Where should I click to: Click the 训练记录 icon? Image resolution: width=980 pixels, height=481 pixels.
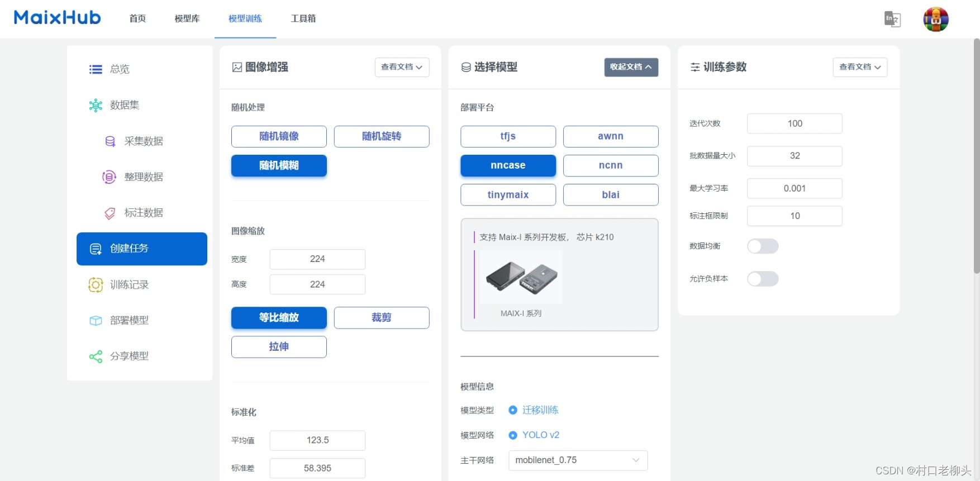(x=96, y=285)
